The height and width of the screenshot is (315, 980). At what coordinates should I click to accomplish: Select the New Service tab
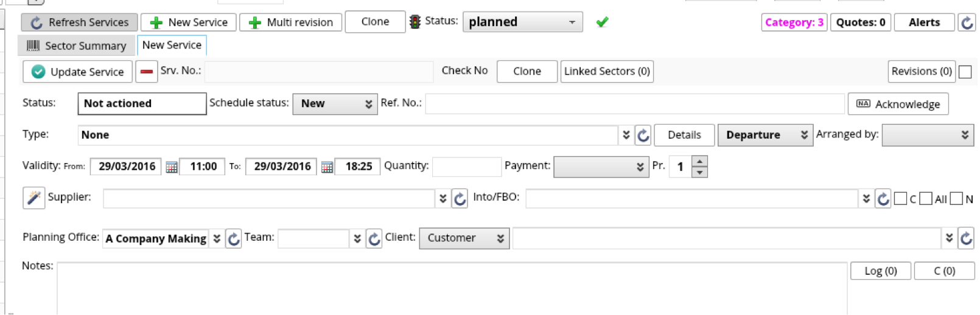click(x=172, y=45)
